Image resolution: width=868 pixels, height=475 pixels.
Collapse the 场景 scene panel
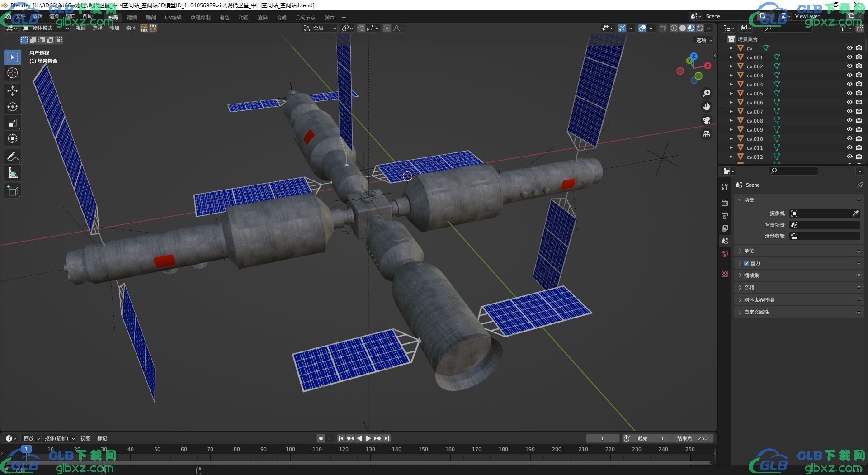click(x=799, y=200)
